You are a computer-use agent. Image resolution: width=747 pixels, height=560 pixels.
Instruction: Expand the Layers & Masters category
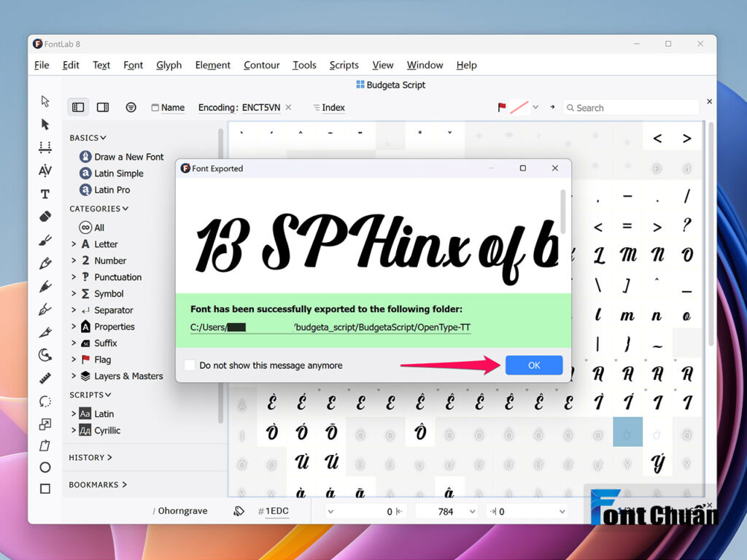coord(74,376)
